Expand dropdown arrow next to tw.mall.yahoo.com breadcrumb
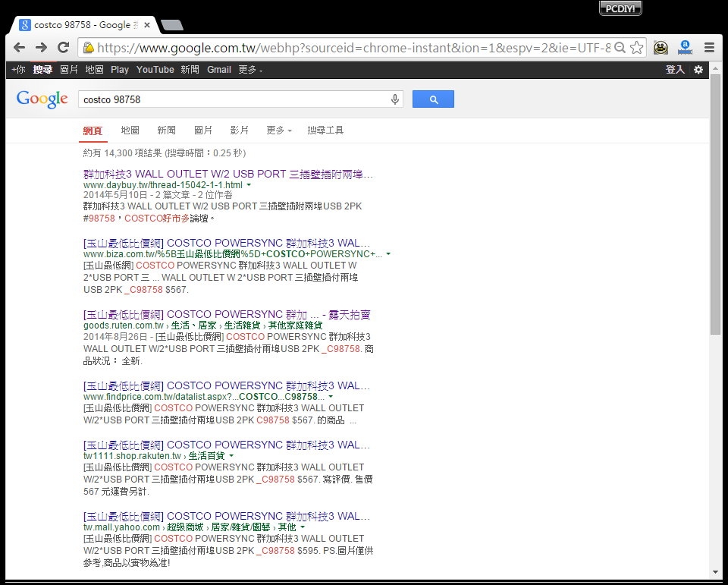728x585 pixels. 303,527
